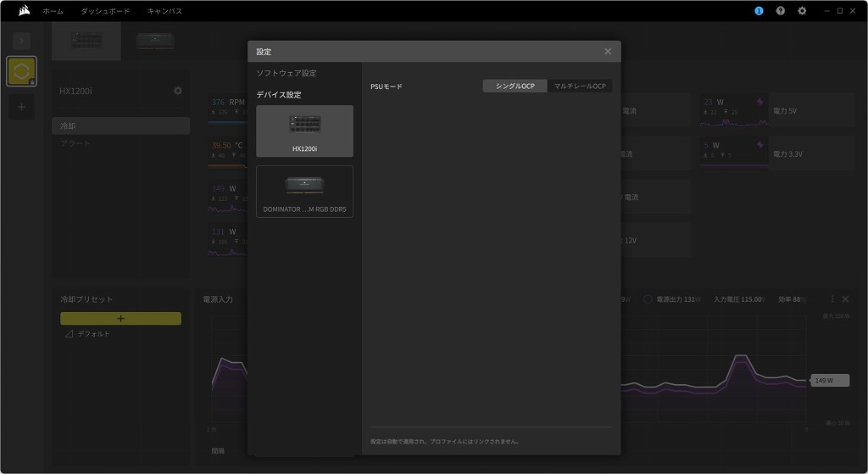The width and height of the screenshot is (868, 474).
Task: Select DOMINATOR RGB DDR5 device card
Action: pos(304,192)
